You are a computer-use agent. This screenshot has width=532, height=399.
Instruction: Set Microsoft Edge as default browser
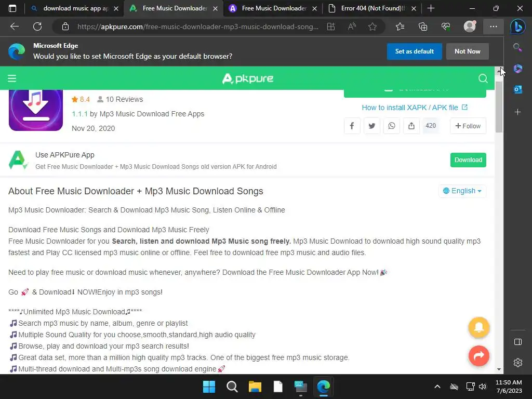tap(414, 51)
